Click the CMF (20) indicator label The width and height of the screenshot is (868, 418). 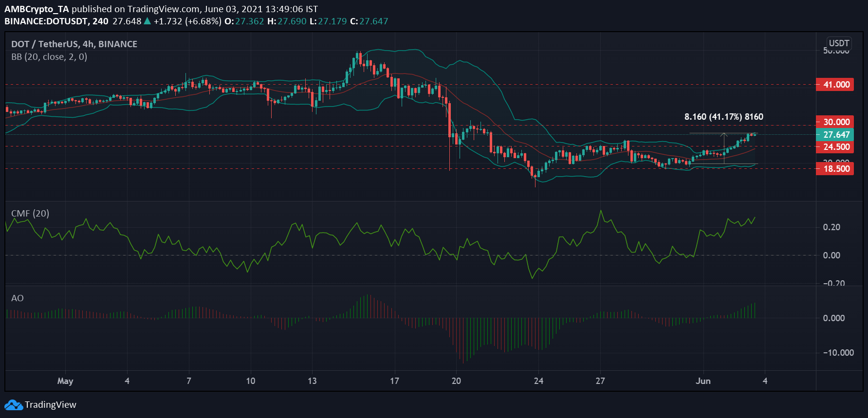tap(30, 214)
